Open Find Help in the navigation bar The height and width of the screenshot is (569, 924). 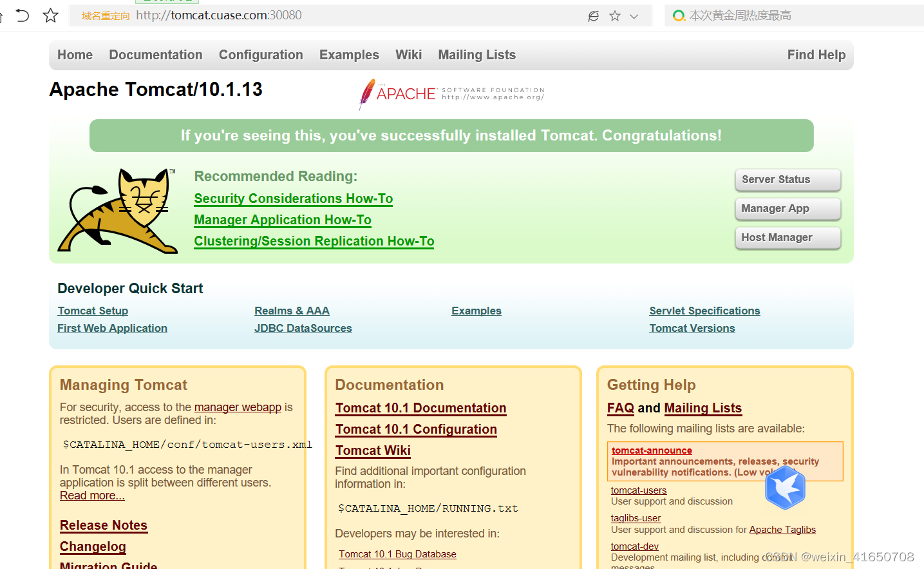[x=816, y=55]
